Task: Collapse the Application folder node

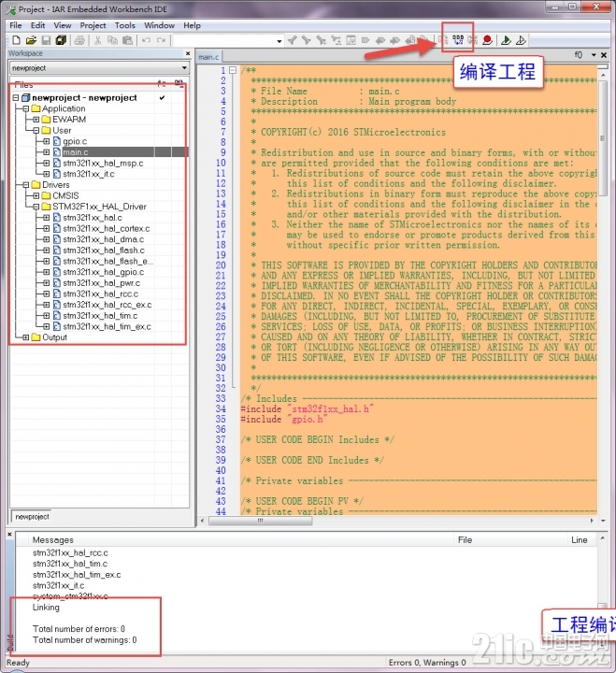Action: [26, 108]
